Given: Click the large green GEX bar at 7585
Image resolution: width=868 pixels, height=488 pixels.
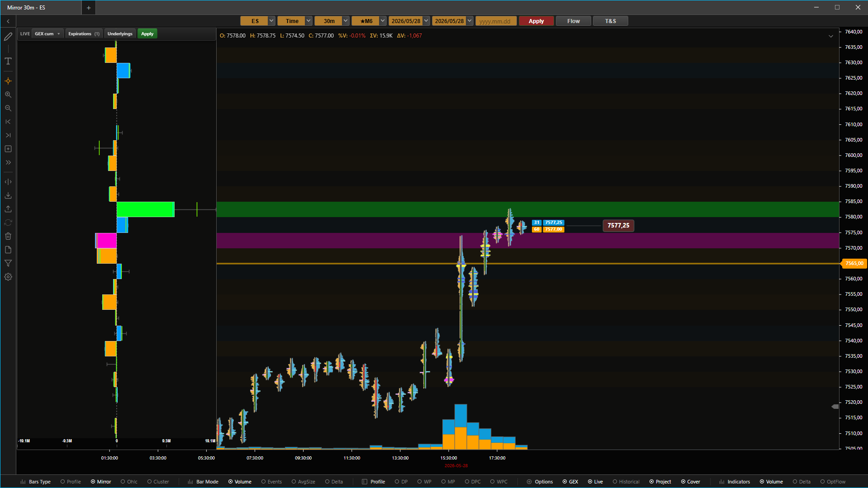Looking at the screenshot, I should [x=146, y=209].
